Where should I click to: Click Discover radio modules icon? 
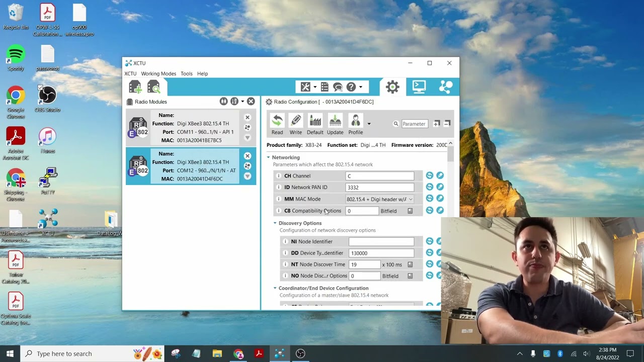click(x=153, y=87)
